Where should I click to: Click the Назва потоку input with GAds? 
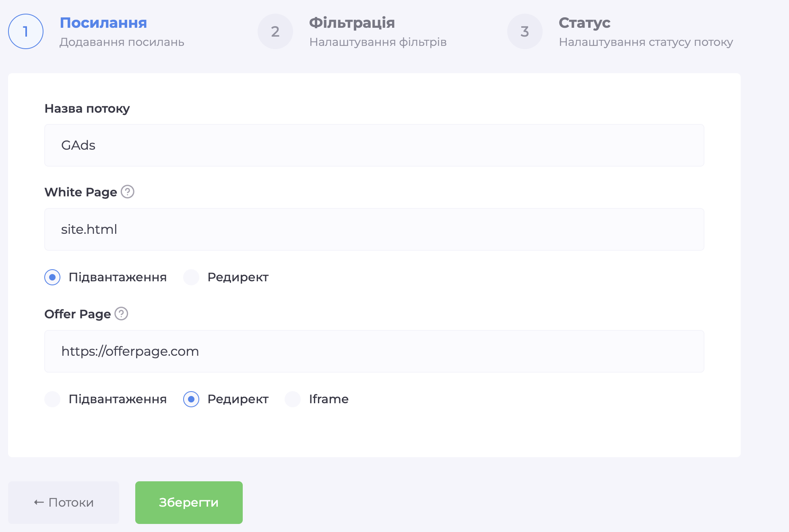[x=374, y=145]
